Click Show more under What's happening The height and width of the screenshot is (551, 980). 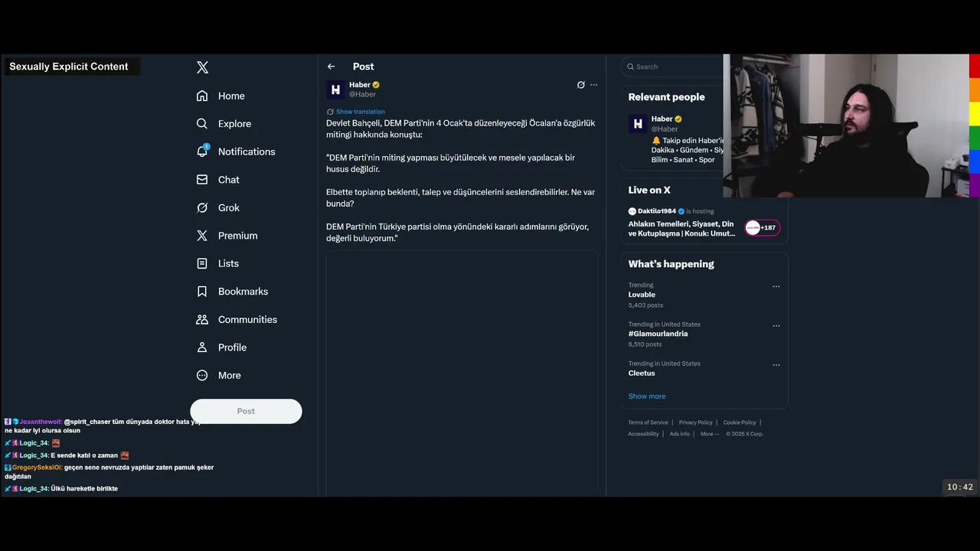647,396
